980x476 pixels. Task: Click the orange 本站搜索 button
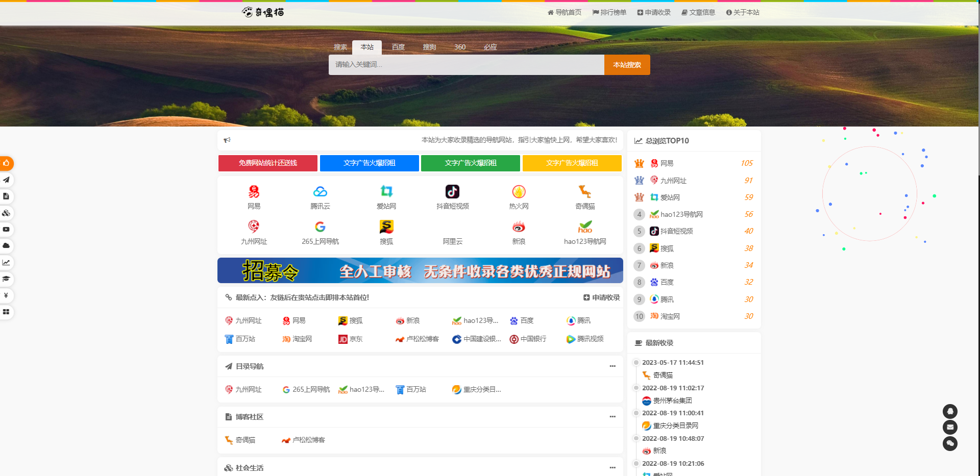coord(627,65)
